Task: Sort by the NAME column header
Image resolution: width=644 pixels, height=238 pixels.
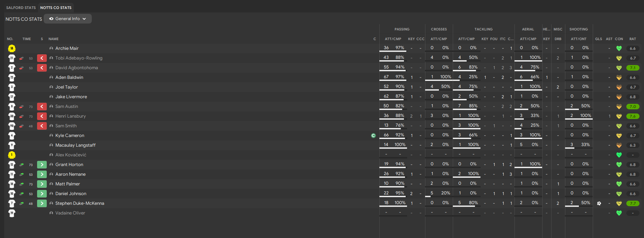Action: [x=53, y=39]
